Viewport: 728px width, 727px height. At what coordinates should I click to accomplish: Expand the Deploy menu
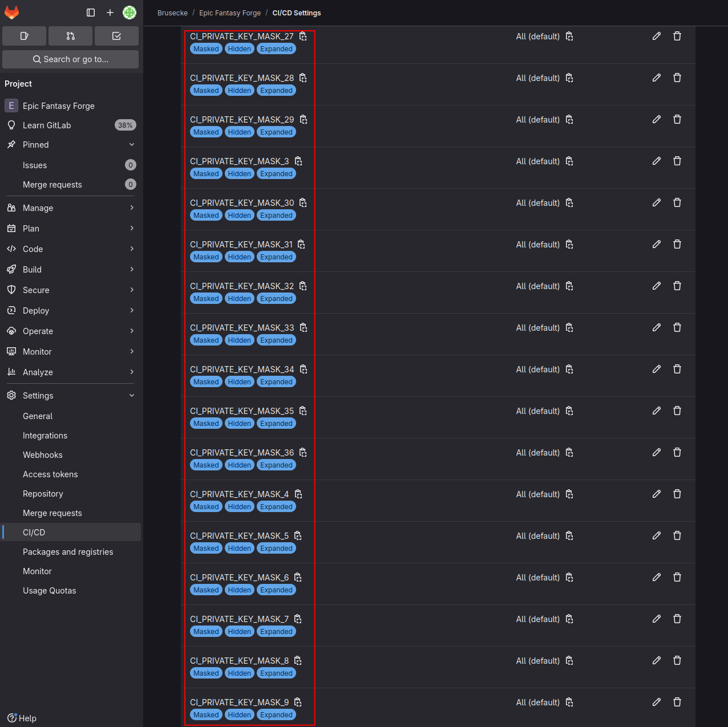pos(71,311)
